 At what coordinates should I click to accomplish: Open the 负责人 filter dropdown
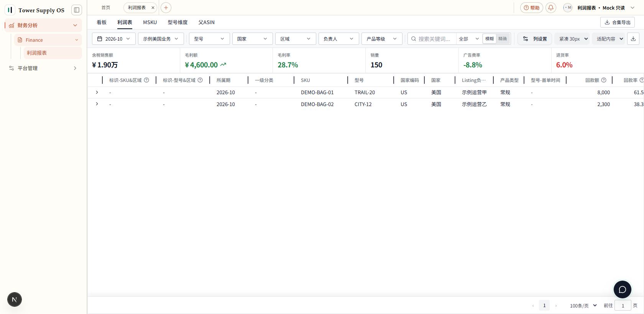coord(338,39)
